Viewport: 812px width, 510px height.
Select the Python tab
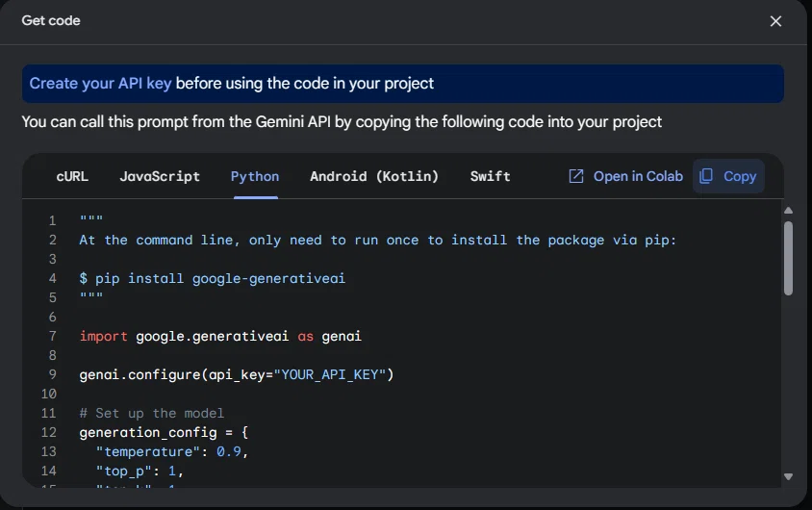[255, 176]
